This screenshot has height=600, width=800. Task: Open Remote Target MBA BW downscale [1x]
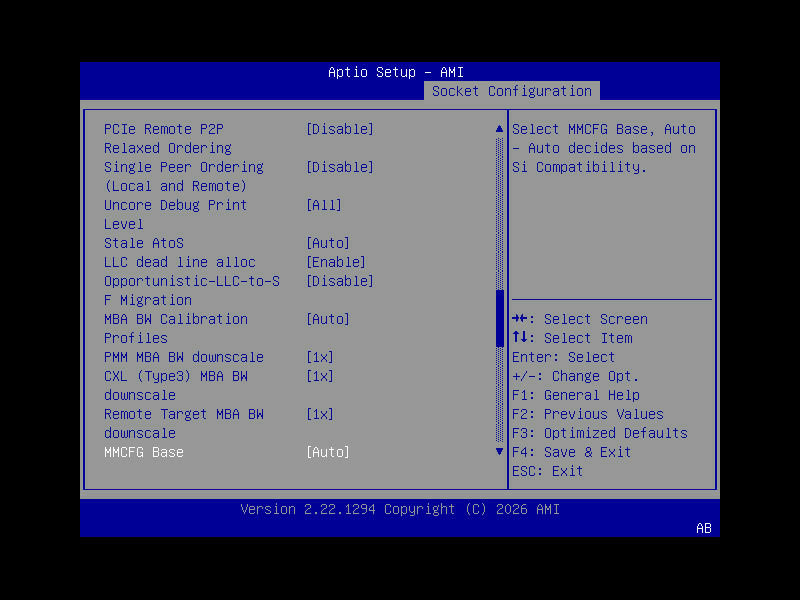pos(320,414)
